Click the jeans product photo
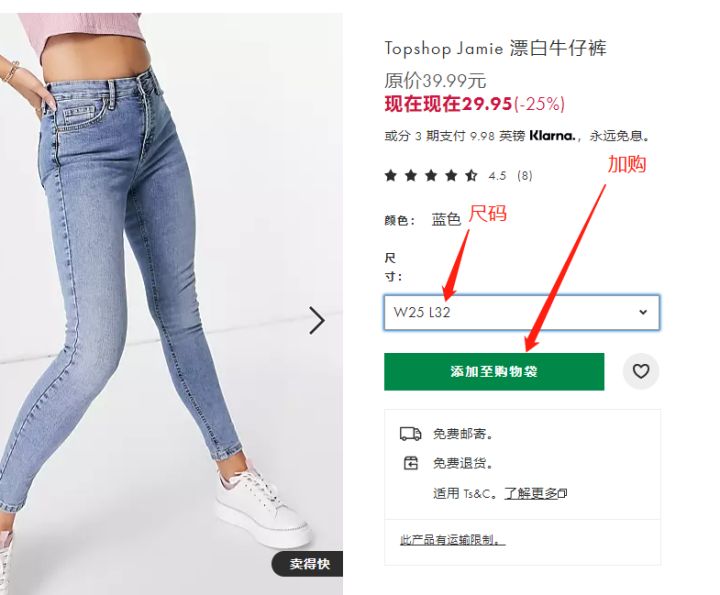720x595 pixels. 171,303
